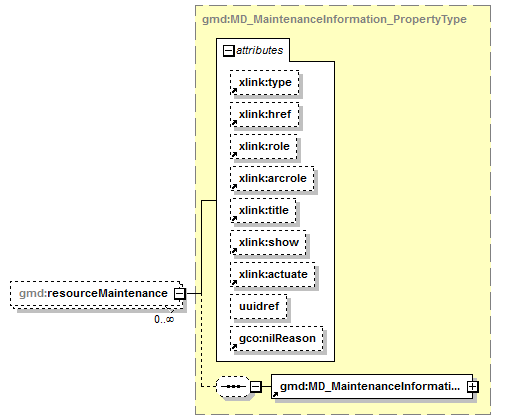This screenshot has height=420, width=512.
Task: Select the xlink:show attribute
Action: [268, 242]
